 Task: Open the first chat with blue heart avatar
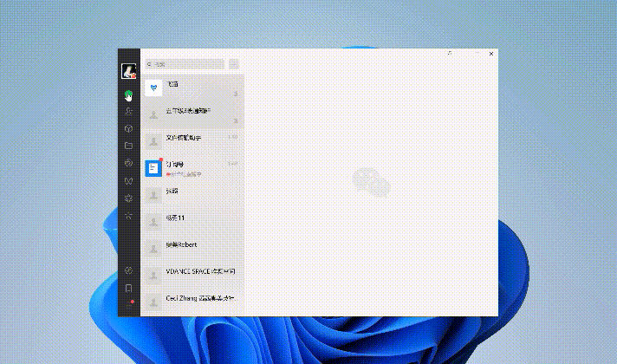point(192,88)
